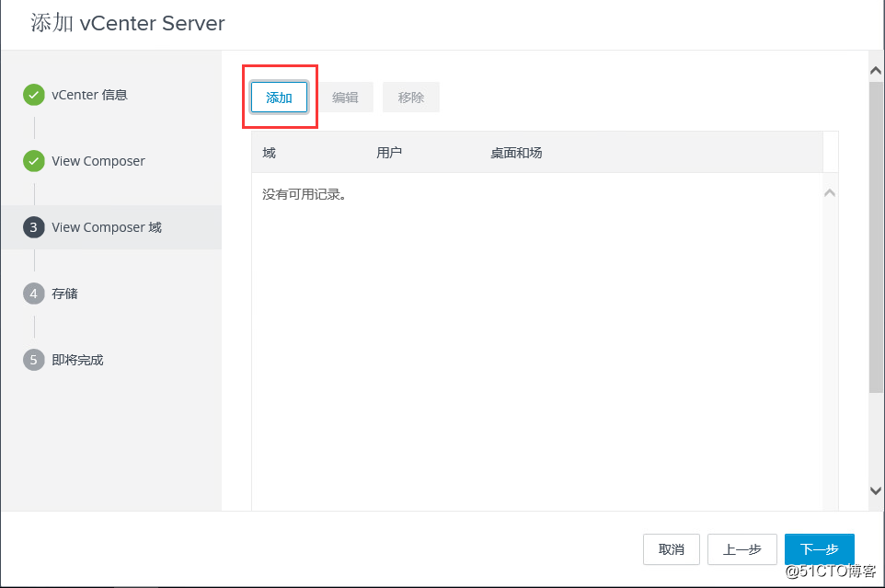Click the green check beside View Composer
The image size is (885, 588).
coord(34,161)
